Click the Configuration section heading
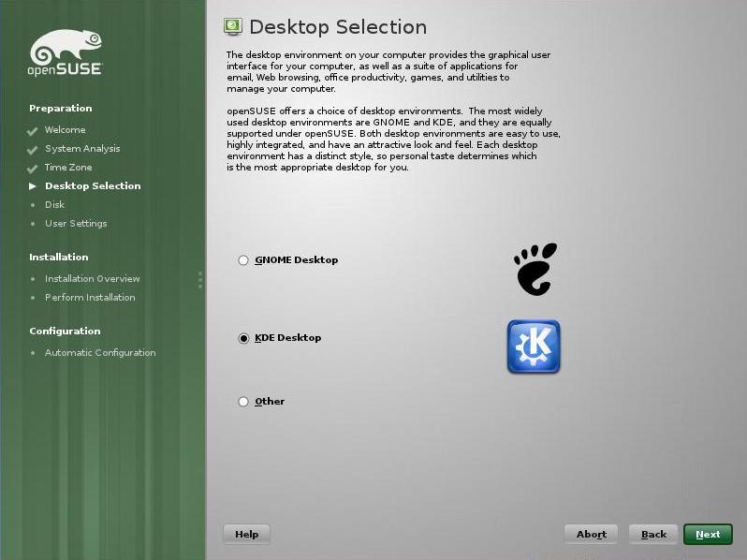This screenshot has height=560, width=747. (65, 332)
